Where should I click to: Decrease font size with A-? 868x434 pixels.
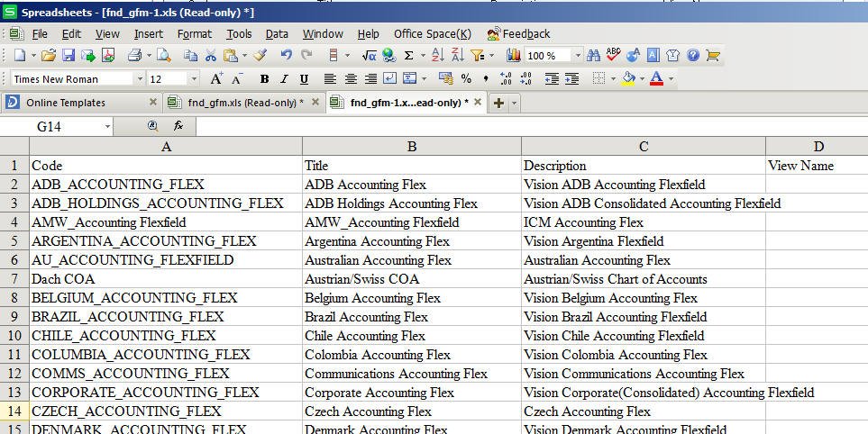(237, 79)
